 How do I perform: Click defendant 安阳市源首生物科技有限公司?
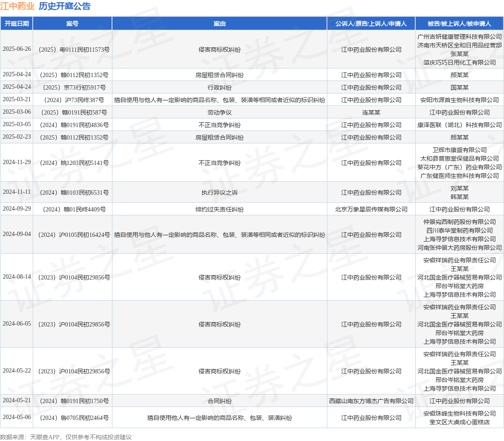pos(459,100)
